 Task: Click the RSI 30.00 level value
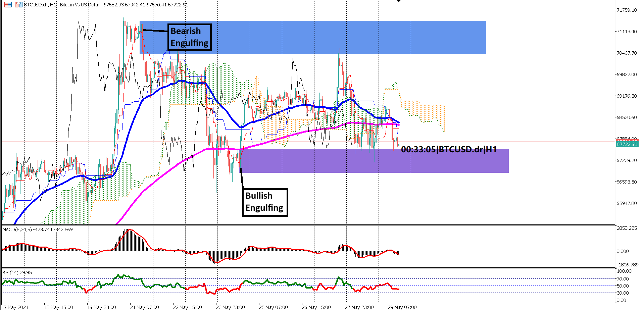623,293
